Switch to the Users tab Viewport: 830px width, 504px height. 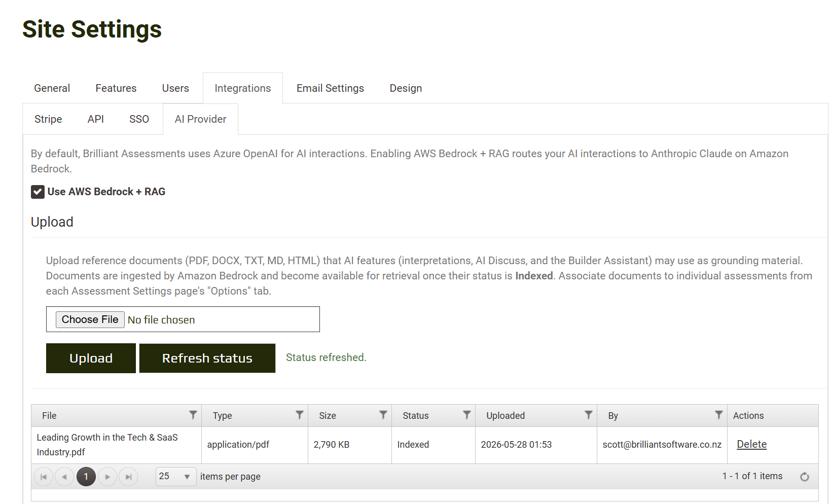(x=175, y=88)
